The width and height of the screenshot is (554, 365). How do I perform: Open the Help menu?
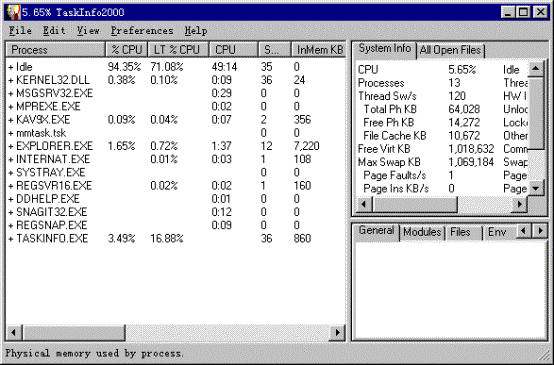pos(196,31)
